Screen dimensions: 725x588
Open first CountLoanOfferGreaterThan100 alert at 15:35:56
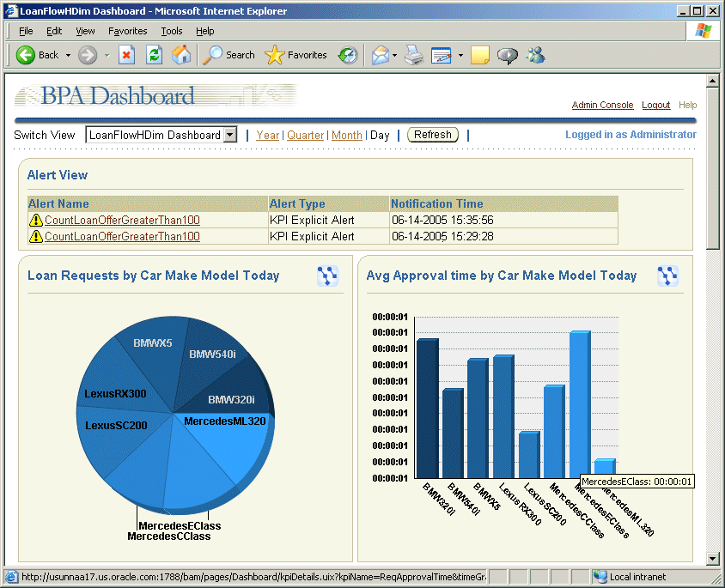[122, 220]
